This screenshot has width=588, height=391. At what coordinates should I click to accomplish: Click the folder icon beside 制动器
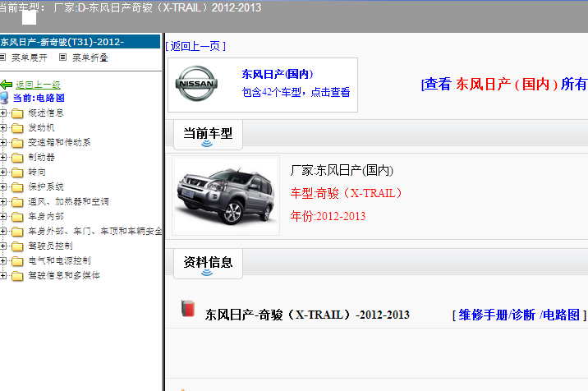(17, 158)
